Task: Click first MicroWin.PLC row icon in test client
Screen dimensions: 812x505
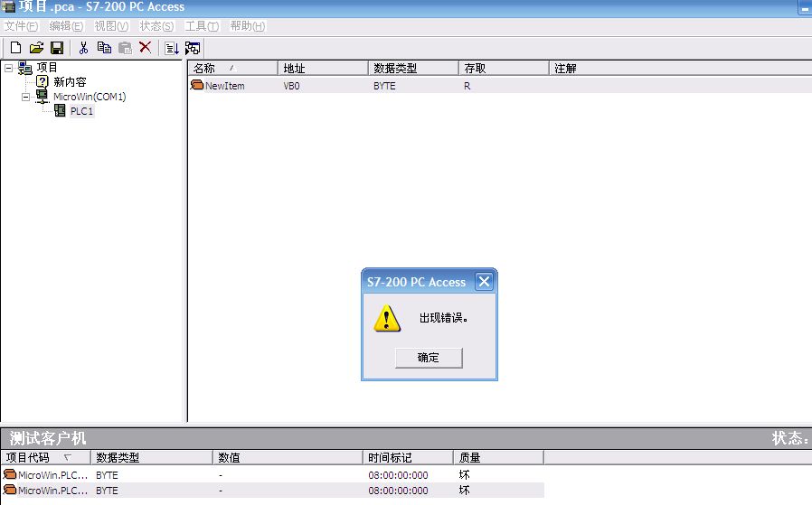Action: click(x=10, y=474)
